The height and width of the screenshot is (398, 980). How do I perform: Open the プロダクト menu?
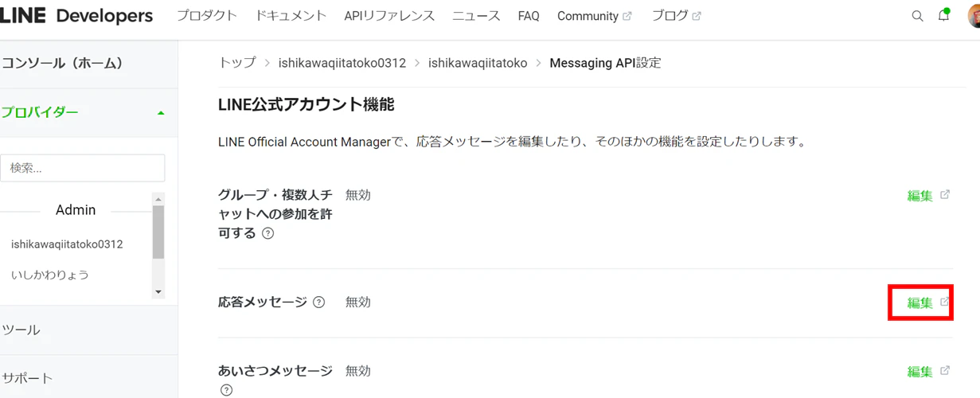point(206,16)
